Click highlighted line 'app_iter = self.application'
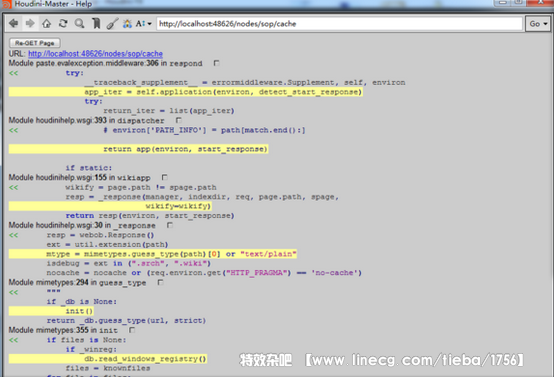Image resolution: width=554 pixels, height=377 pixels. 185,92
